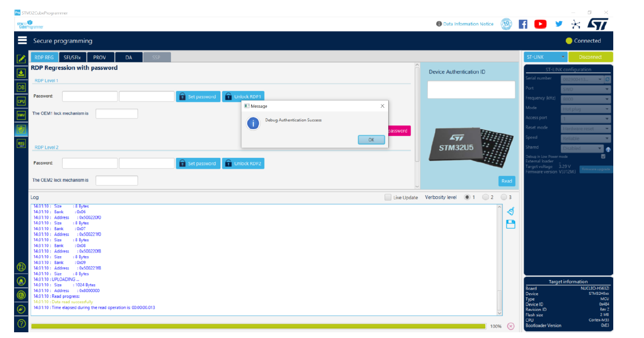The image size is (644, 338).
Task: Click OK in the Message dialog
Action: (x=371, y=140)
